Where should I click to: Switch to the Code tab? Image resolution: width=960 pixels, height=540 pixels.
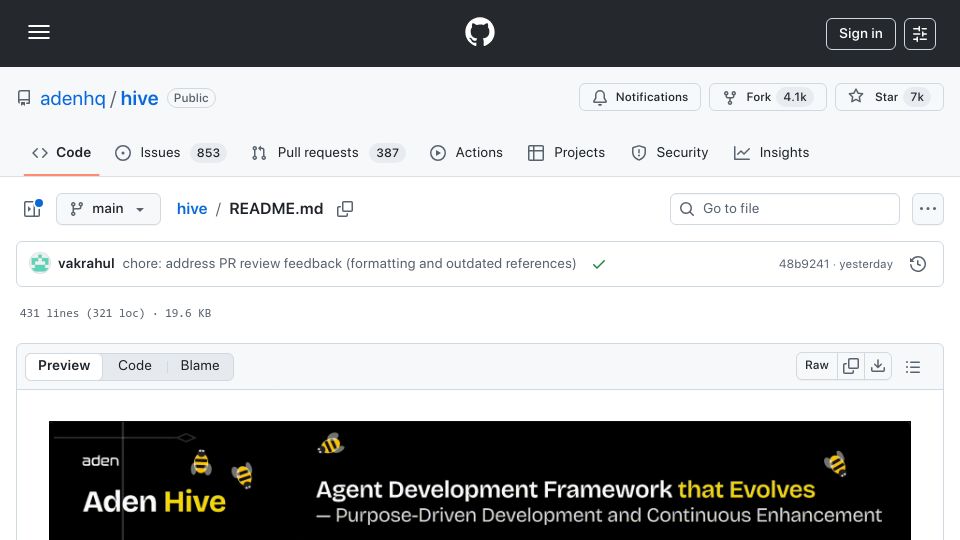61,152
